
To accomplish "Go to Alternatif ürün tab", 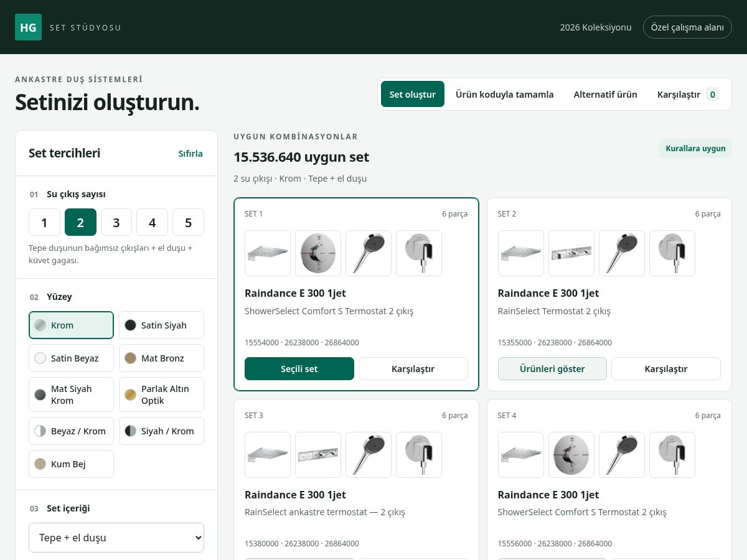I will 606,94.
